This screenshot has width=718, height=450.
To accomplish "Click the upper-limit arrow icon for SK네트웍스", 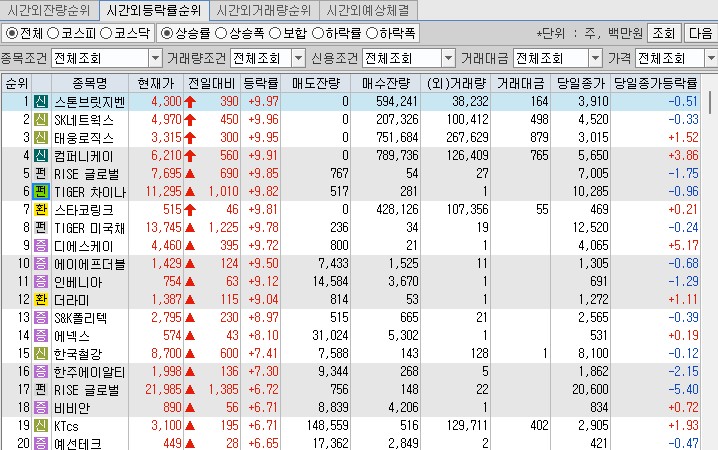I will pyautogui.click(x=190, y=120).
